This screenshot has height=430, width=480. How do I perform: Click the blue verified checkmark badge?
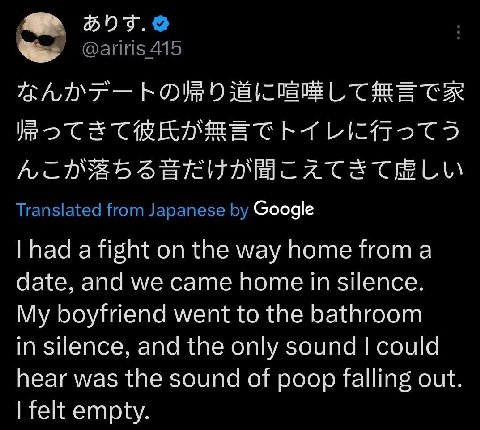click(161, 24)
